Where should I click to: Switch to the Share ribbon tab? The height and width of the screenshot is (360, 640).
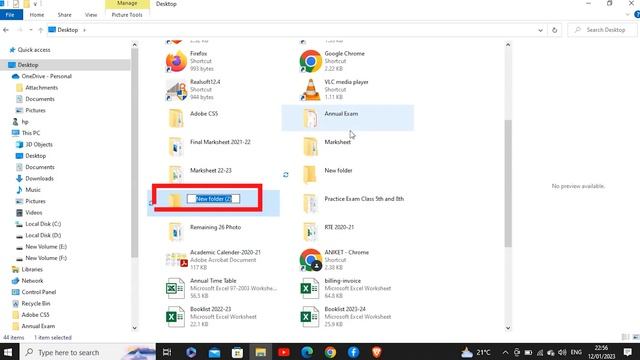pyautogui.click(x=64, y=15)
